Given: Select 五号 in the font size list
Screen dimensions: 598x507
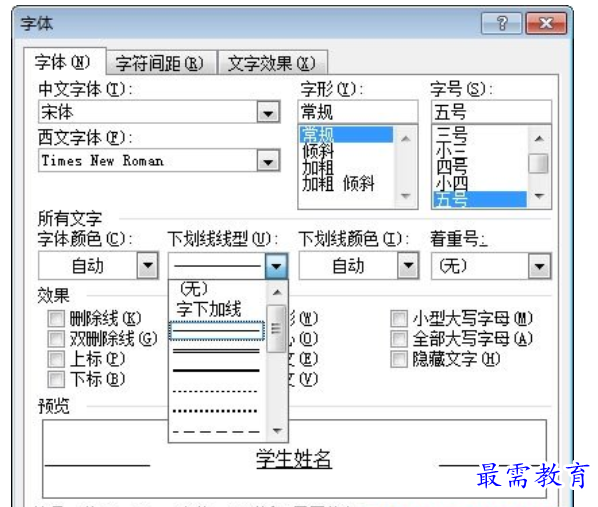Looking at the screenshot, I should 480,200.
